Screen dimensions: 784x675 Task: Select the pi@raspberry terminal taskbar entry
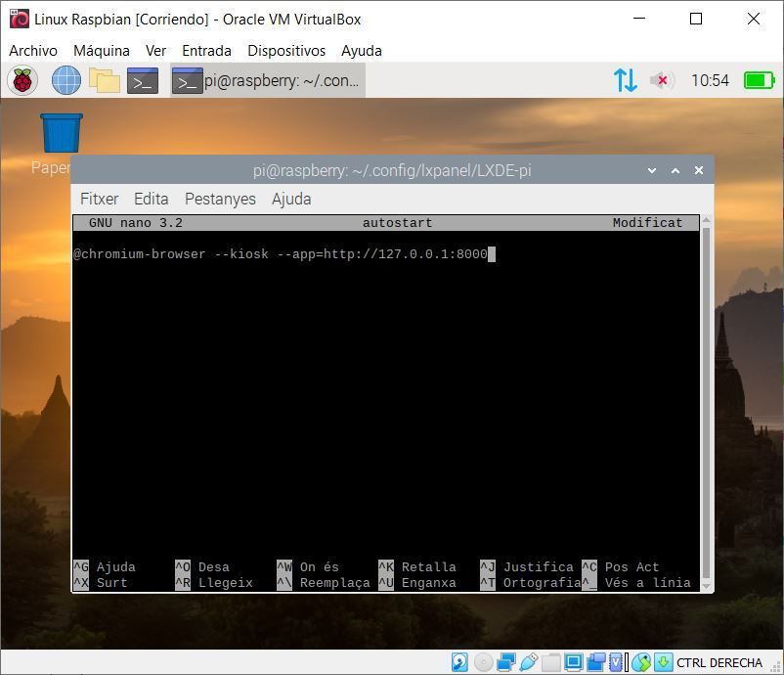[x=268, y=80]
